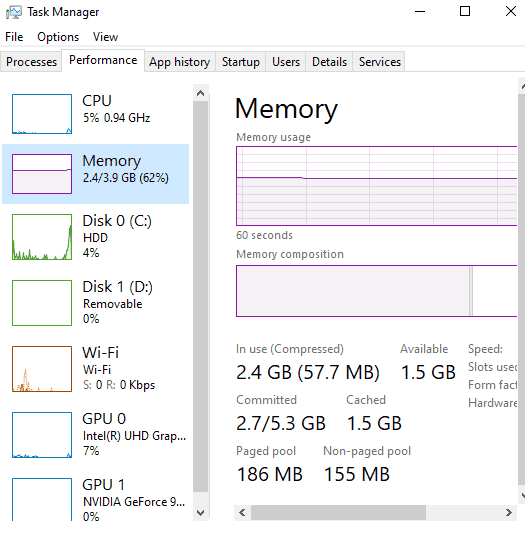The width and height of the screenshot is (525, 534).
Task: Click the Memory composition bar
Action: click(377, 291)
